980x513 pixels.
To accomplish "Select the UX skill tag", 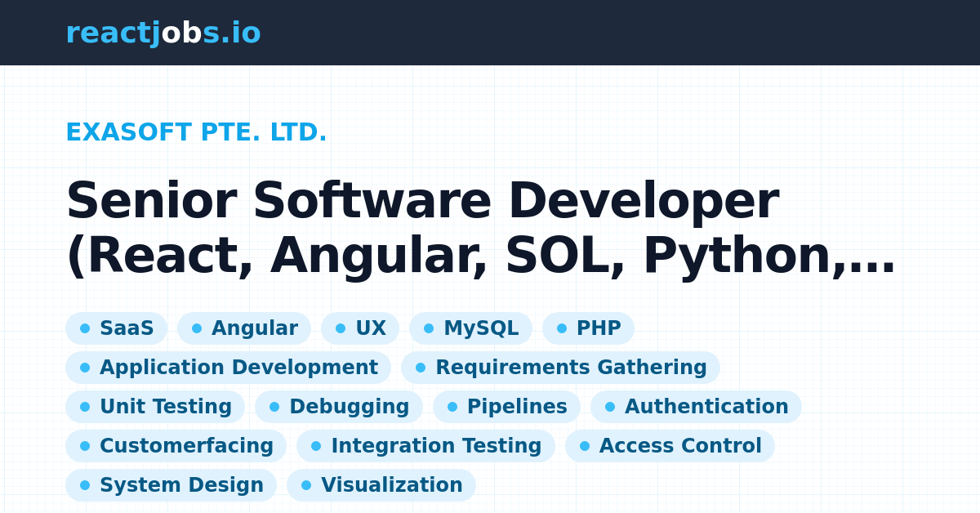I will coord(360,328).
